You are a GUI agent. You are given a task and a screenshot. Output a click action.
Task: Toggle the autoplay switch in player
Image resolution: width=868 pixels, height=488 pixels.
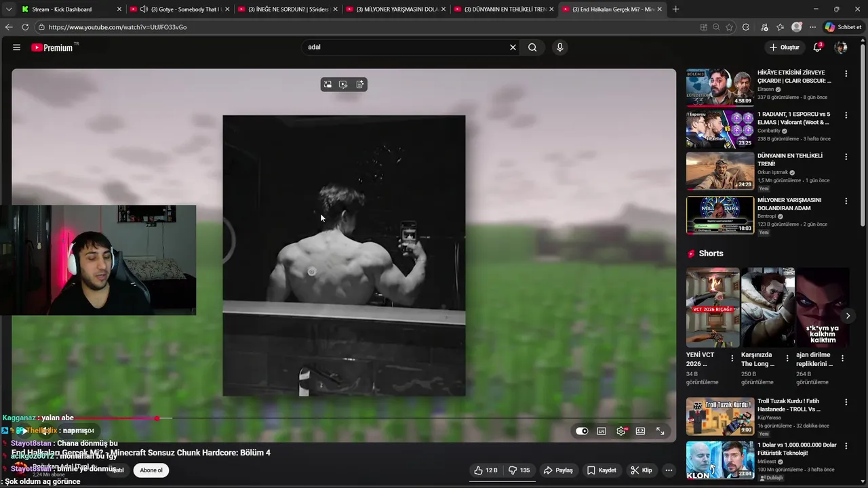tap(582, 431)
